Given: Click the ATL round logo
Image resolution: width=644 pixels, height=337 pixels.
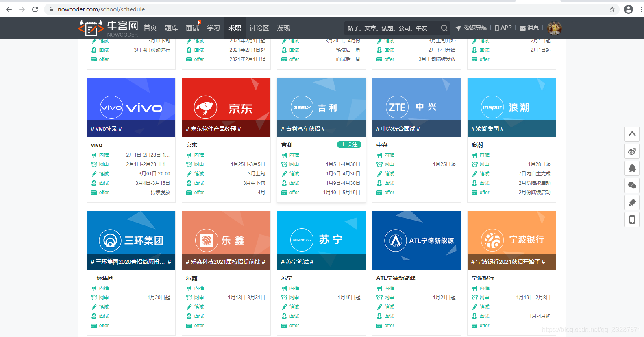Looking at the screenshot, I should point(396,241).
